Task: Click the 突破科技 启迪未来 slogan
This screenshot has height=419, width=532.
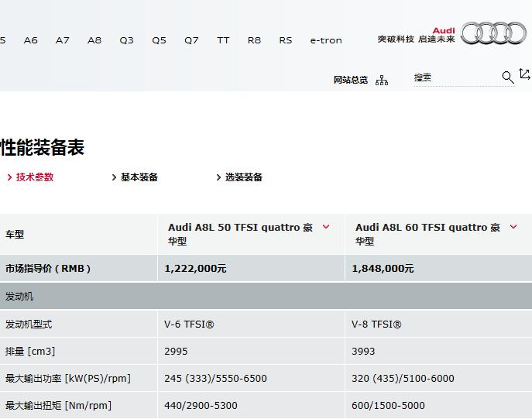Action: 416,39
